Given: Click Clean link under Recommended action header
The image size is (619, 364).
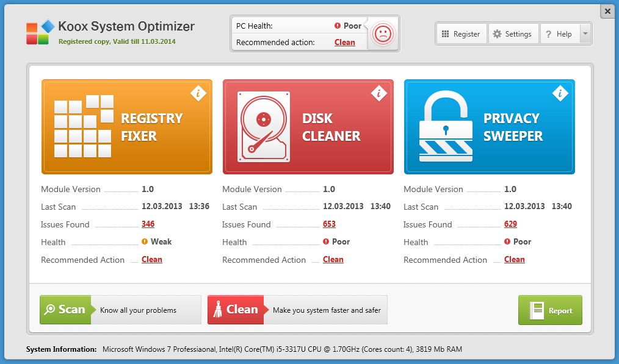Looking at the screenshot, I should coord(345,42).
